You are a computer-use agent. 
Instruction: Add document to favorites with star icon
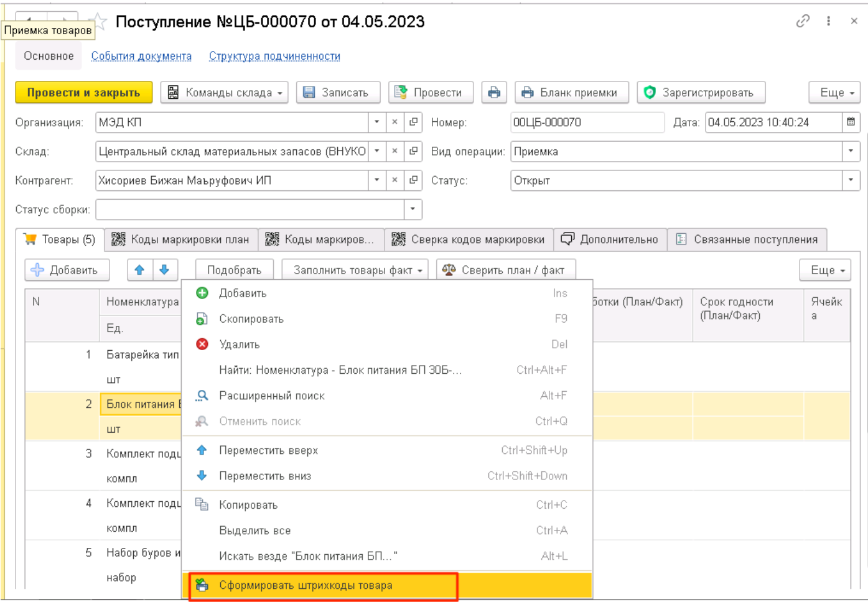click(100, 21)
